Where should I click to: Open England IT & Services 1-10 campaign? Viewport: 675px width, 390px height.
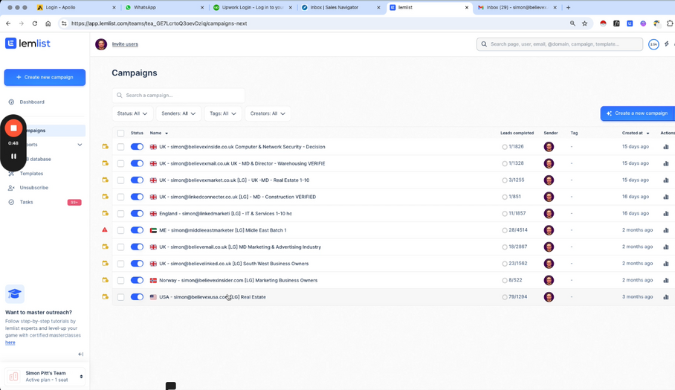tap(225, 214)
